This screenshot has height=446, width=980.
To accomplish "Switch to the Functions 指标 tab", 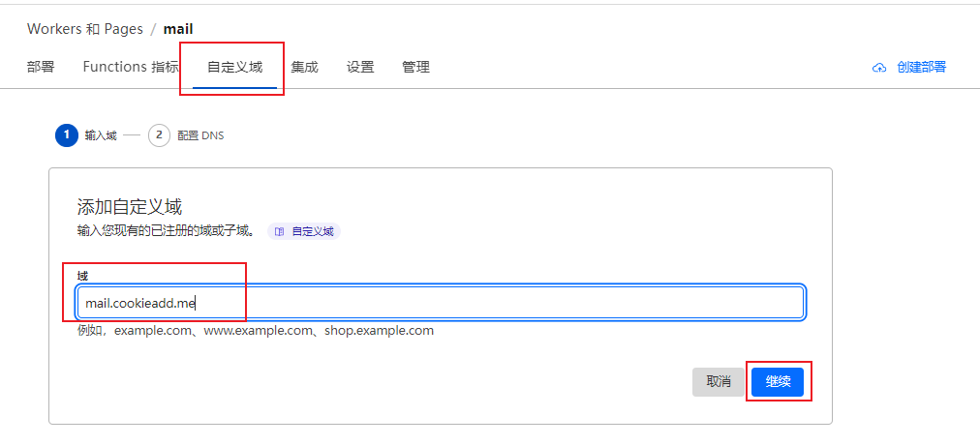I will coord(131,68).
